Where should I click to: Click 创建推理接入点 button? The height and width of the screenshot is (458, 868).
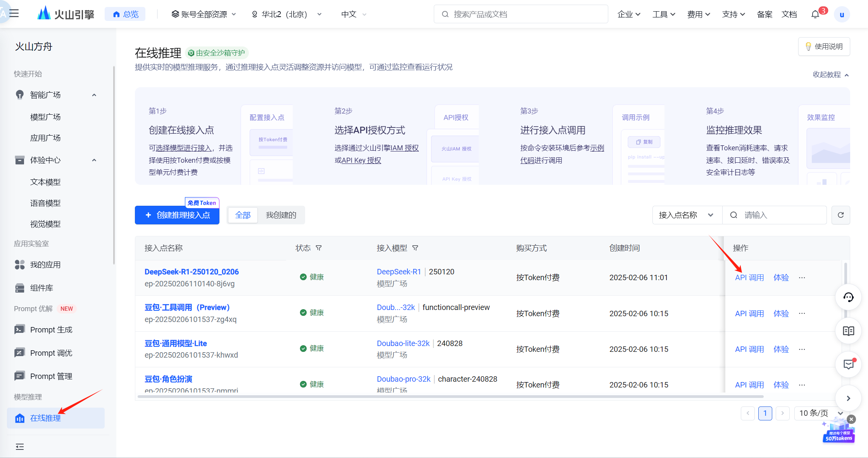point(177,215)
